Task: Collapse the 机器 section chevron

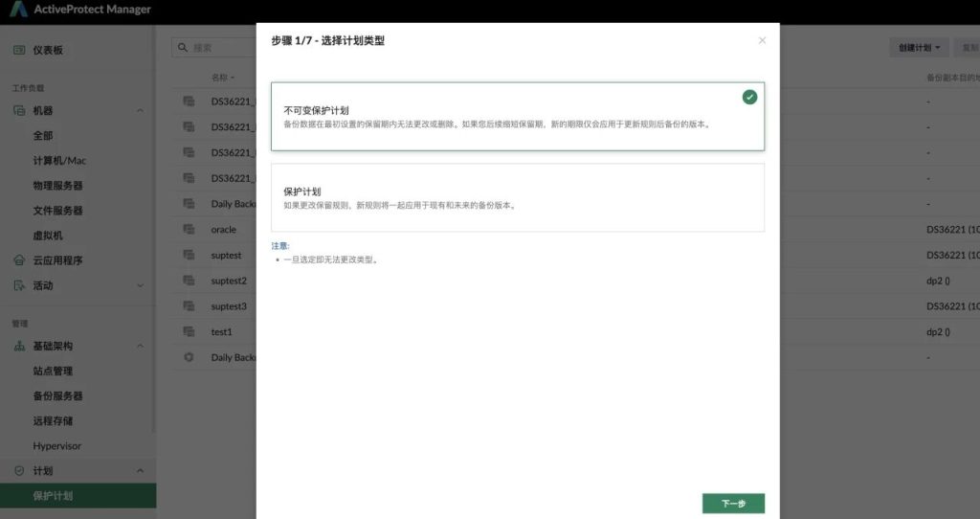Action: pos(140,111)
